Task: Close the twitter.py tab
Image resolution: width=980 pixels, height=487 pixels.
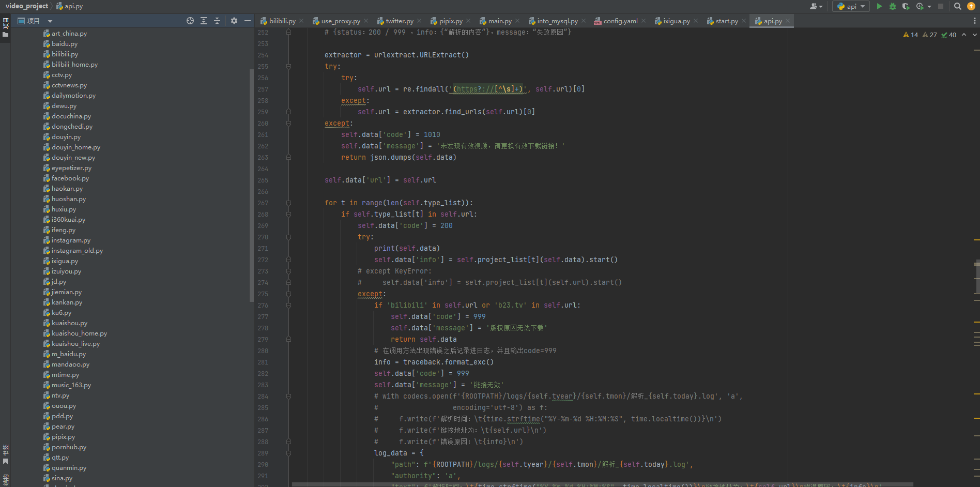Action: click(419, 21)
